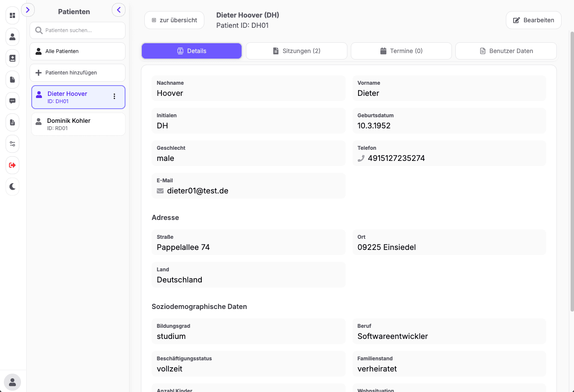Open the medical book icon in sidebar
The height and width of the screenshot is (392, 574).
point(12,58)
